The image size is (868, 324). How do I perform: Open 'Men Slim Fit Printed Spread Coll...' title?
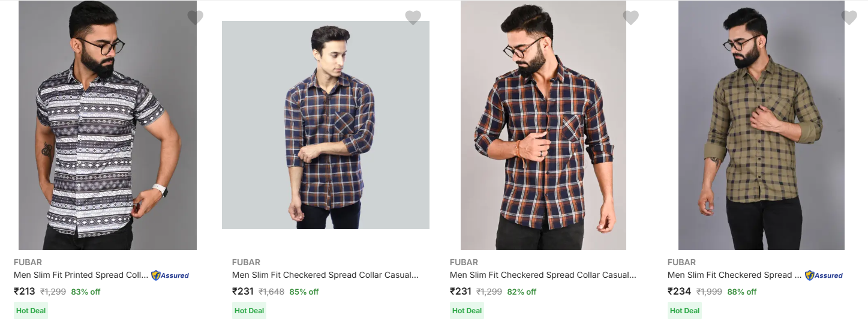(80, 275)
